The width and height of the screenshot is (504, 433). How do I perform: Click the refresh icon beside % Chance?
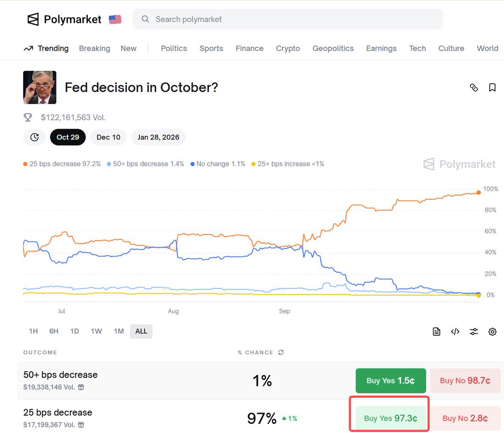click(281, 352)
